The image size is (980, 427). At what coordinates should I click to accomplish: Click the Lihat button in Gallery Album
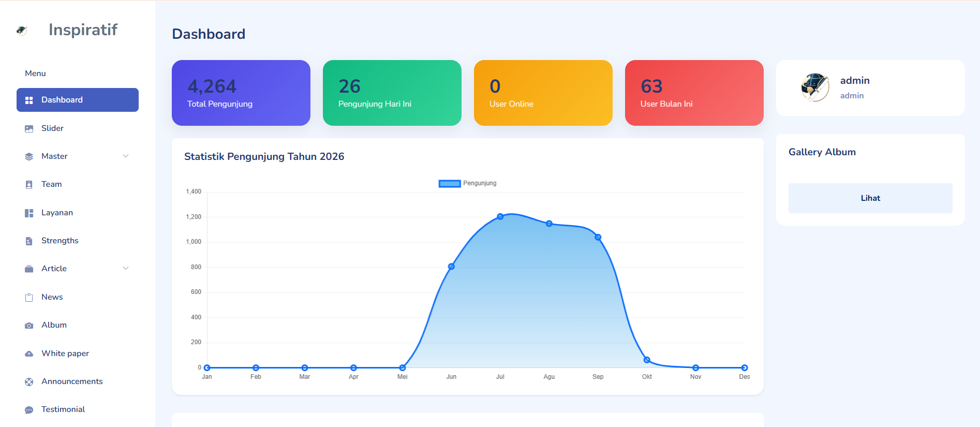pyautogui.click(x=870, y=198)
